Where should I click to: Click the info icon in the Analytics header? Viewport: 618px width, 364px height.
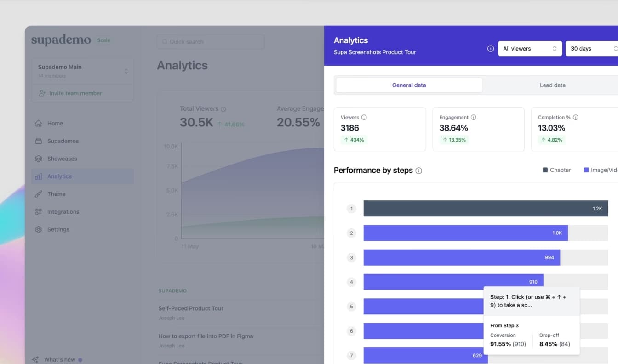491,48
